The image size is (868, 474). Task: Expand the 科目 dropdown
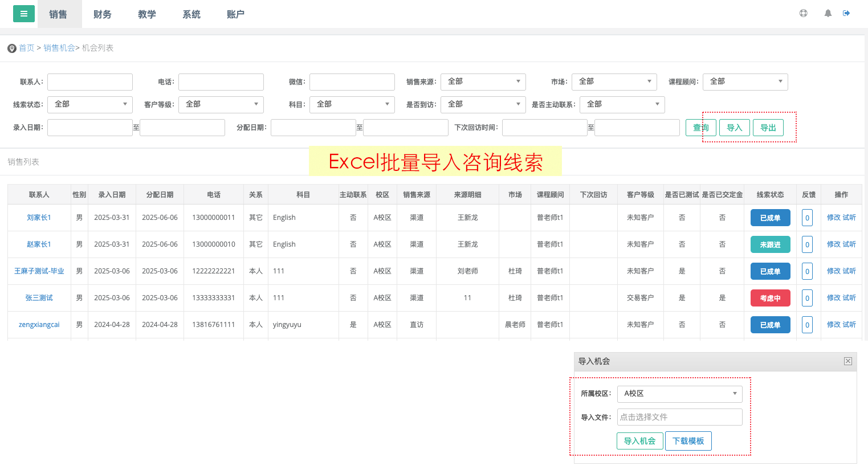(x=352, y=105)
